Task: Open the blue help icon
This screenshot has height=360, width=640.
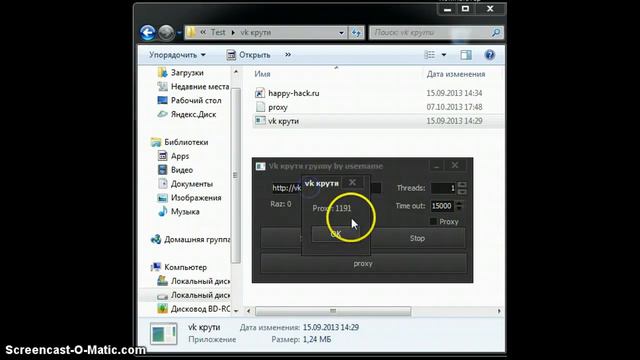Action: point(489,55)
